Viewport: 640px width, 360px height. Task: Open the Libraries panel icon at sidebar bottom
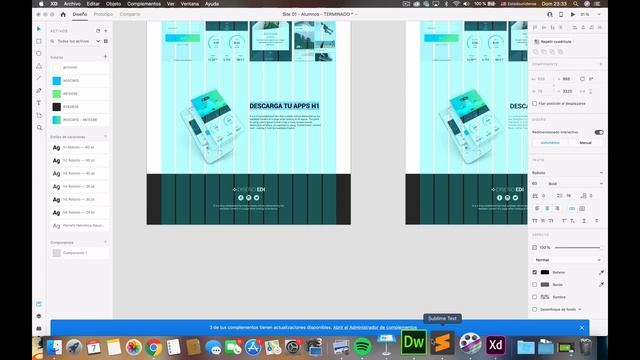coord(39,304)
